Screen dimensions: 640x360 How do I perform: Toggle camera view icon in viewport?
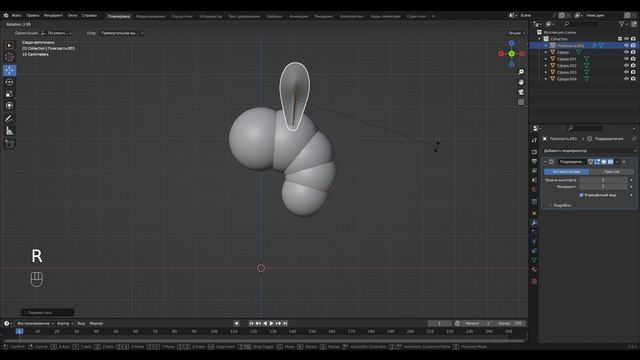pyautogui.click(x=521, y=92)
